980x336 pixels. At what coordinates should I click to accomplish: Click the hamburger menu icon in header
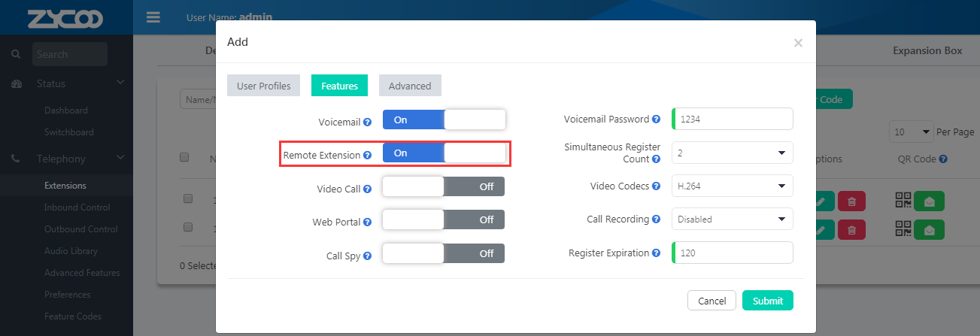tap(153, 17)
